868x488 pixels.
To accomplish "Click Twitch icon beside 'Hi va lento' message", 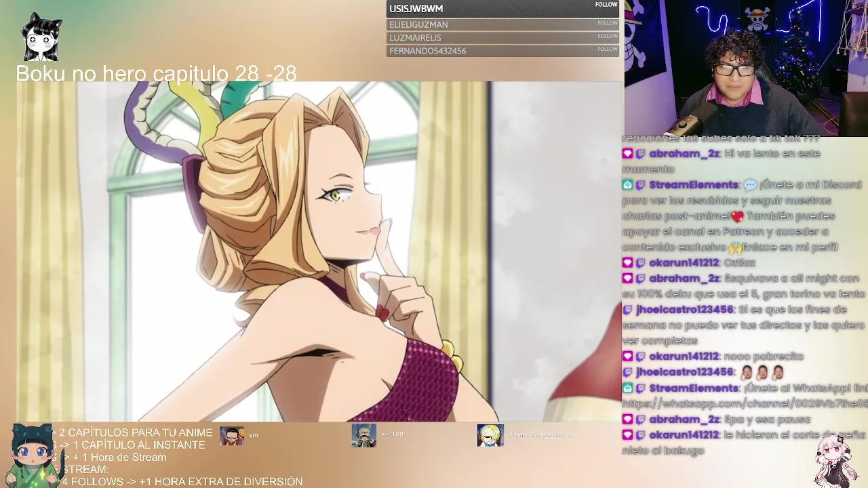I will pyautogui.click(x=641, y=154).
